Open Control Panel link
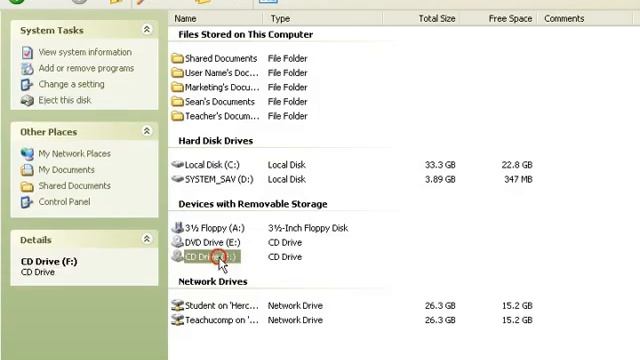 [x=64, y=202]
